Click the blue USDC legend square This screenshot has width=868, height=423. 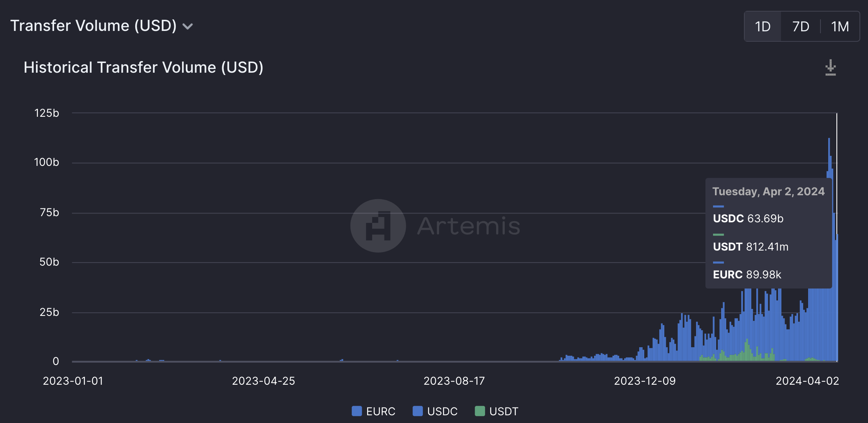pyautogui.click(x=417, y=411)
